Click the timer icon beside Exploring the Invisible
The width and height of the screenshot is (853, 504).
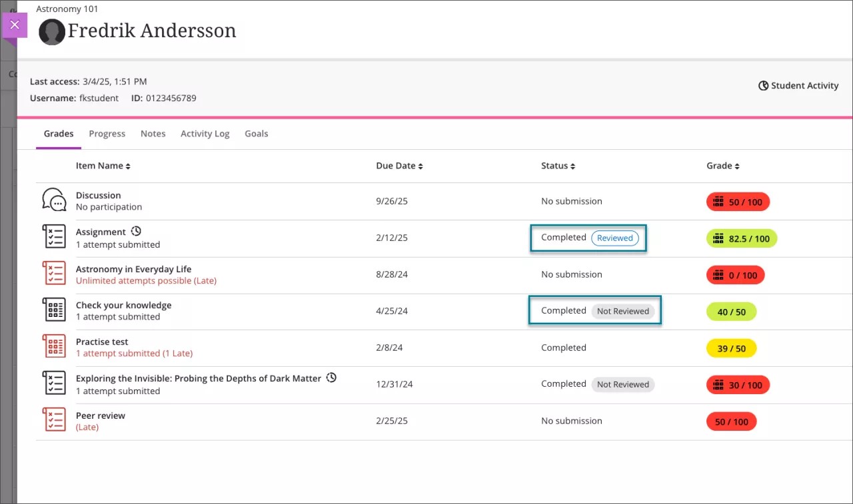click(331, 378)
